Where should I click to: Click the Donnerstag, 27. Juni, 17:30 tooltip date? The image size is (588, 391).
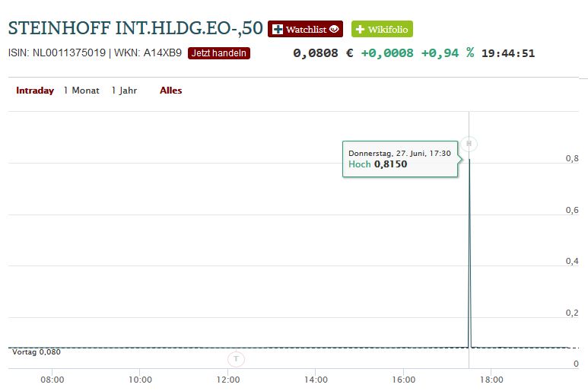(400, 153)
